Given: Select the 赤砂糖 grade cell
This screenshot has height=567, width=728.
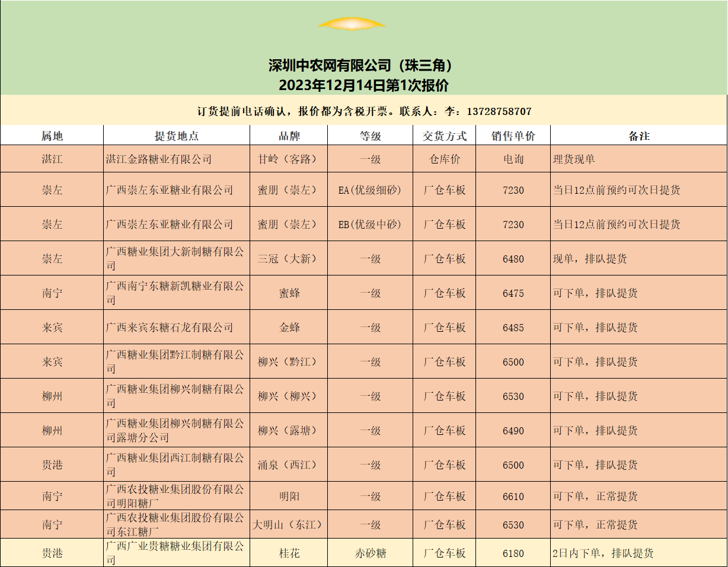Looking at the screenshot, I should 370,553.
